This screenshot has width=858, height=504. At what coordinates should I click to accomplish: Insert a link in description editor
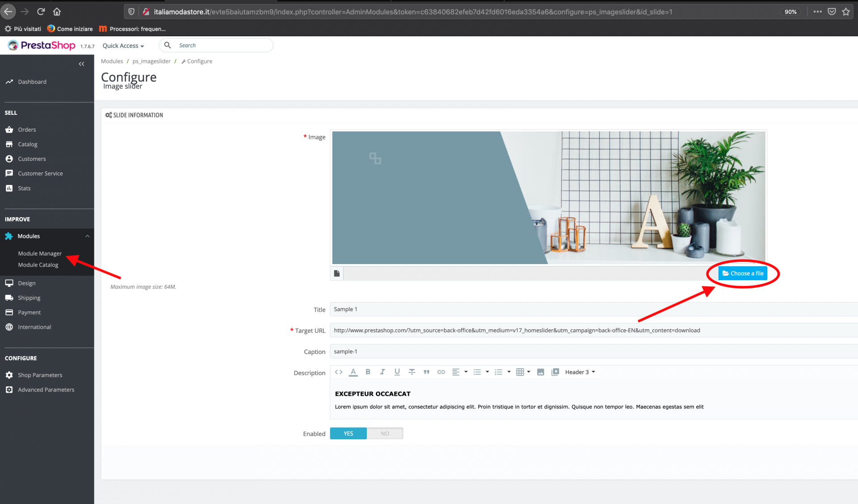(x=441, y=372)
